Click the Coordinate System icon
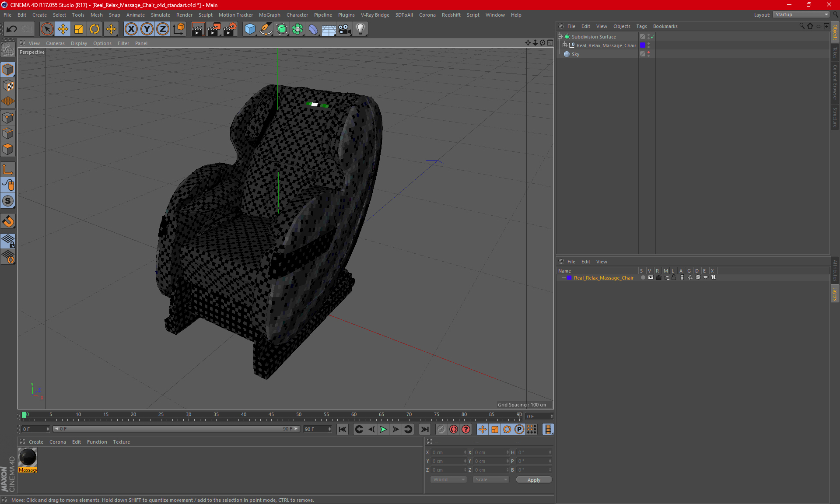 pos(179,29)
